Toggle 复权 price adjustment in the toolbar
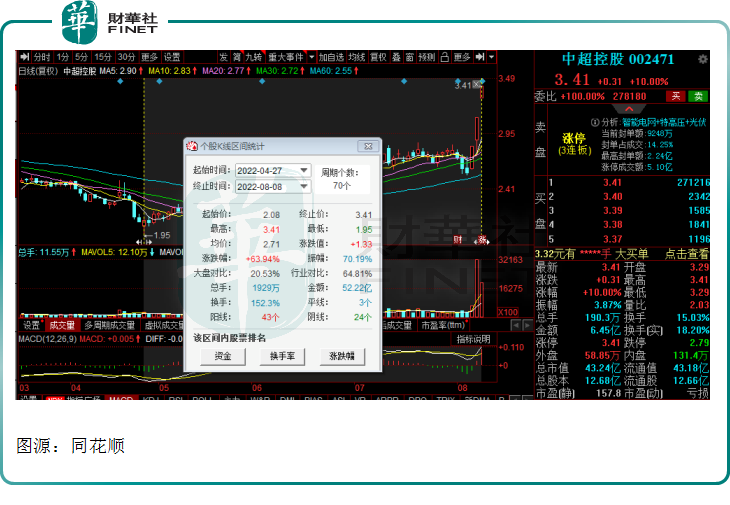The width and height of the screenshot is (730, 505). point(379,57)
